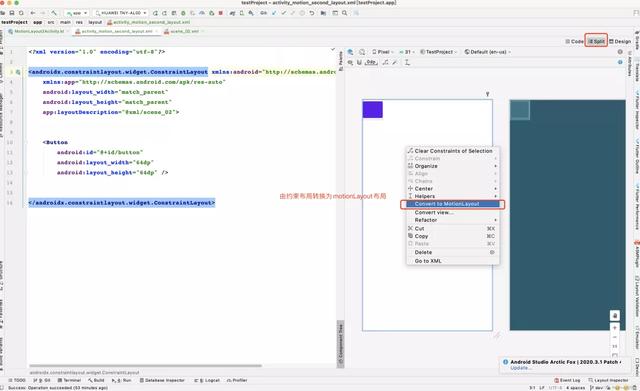Open the Palette side panel tab
The height and width of the screenshot is (391, 640).
click(x=341, y=60)
